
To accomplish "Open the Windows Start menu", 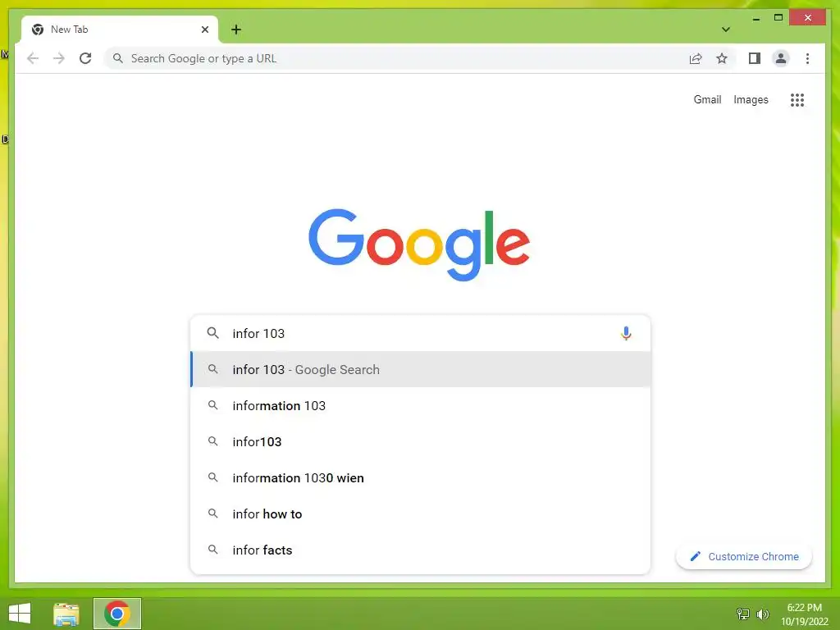I will coord(20,614).
